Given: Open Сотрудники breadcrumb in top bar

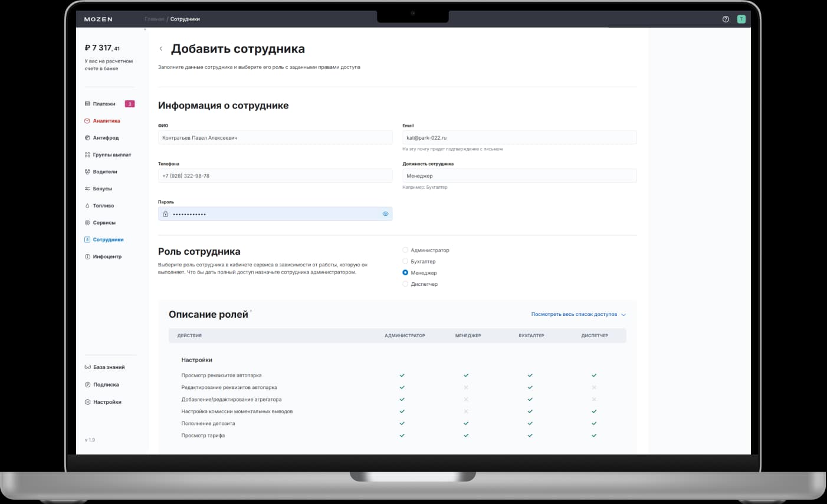Looking at the screenshot, I should click(x=185, y=19).
